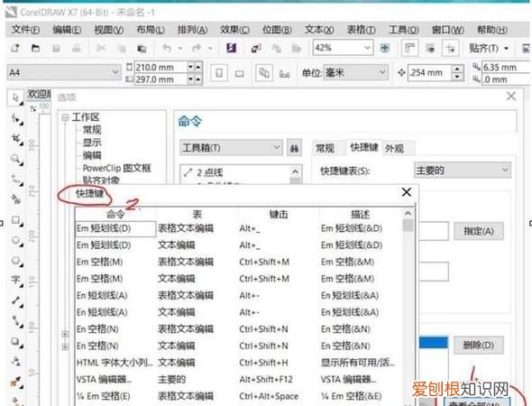This screenshot has height=406, width=532.
Task: Switch to the 快捷键 tab
Action: 364,147
